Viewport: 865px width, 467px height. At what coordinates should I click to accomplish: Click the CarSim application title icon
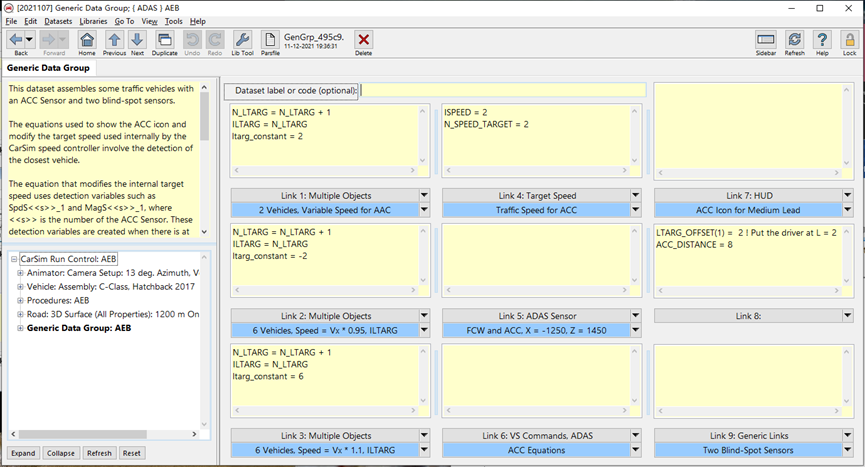tap(8, 8)
